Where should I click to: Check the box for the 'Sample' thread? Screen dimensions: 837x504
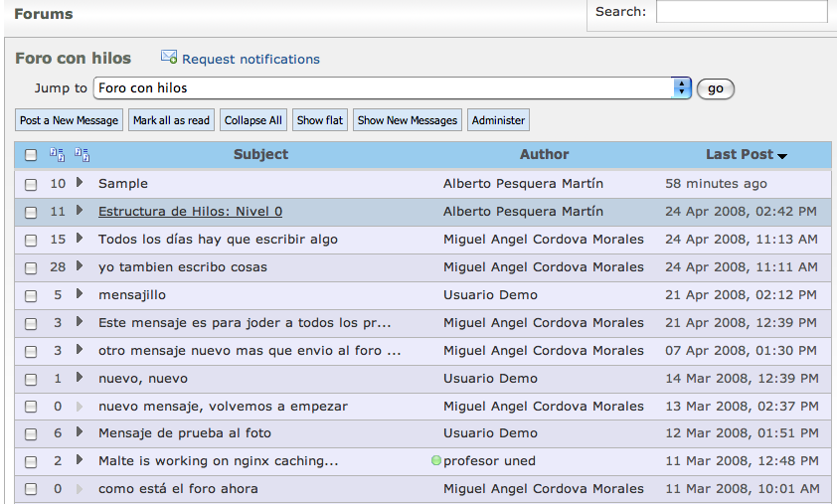31,184
